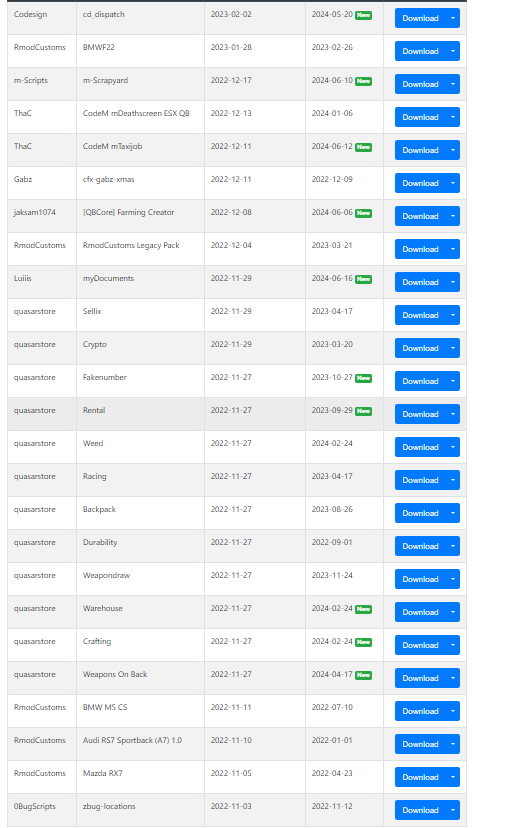This screenshot has height=828, width=521.
Task: Click New badge on CodeM mTaxijob row
Action: 363,147
